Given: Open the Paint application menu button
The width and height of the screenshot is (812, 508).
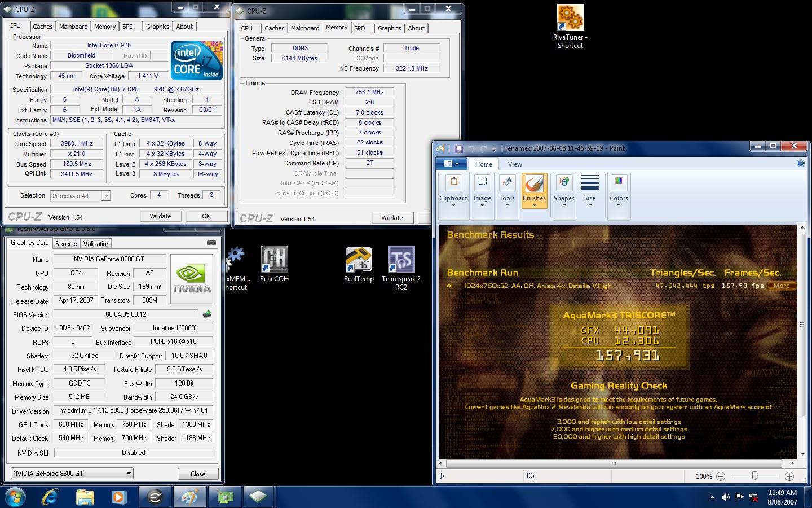Looking at the screenshot, I should [x=452, y=164].
